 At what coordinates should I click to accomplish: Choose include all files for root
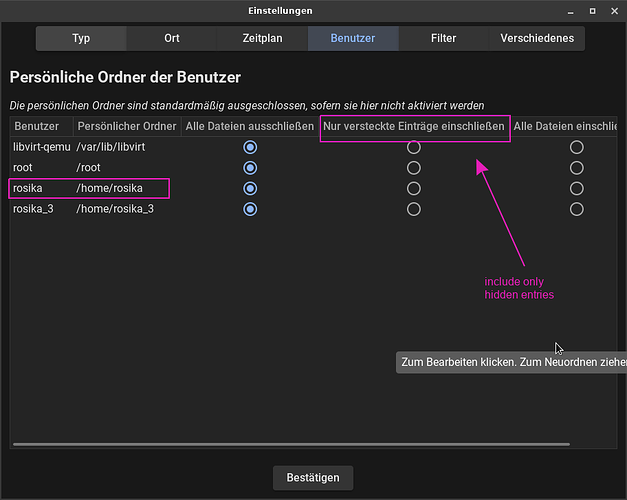click(x=576, y=168)
